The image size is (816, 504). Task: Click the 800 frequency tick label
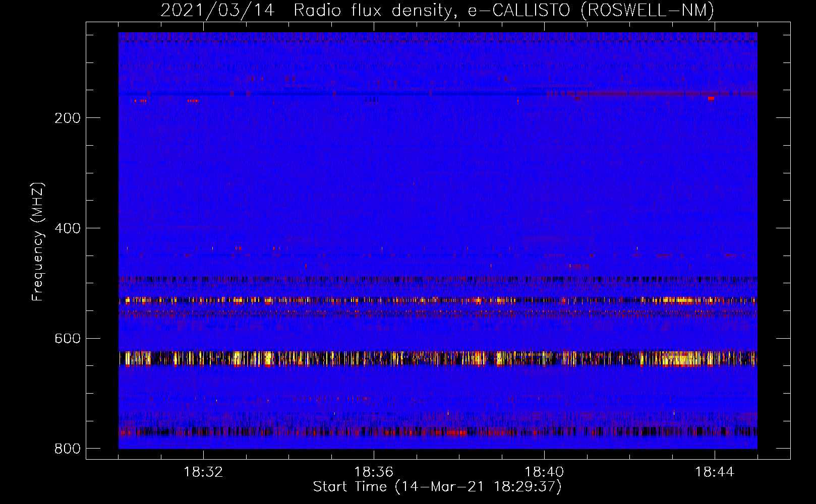point(68,449)
